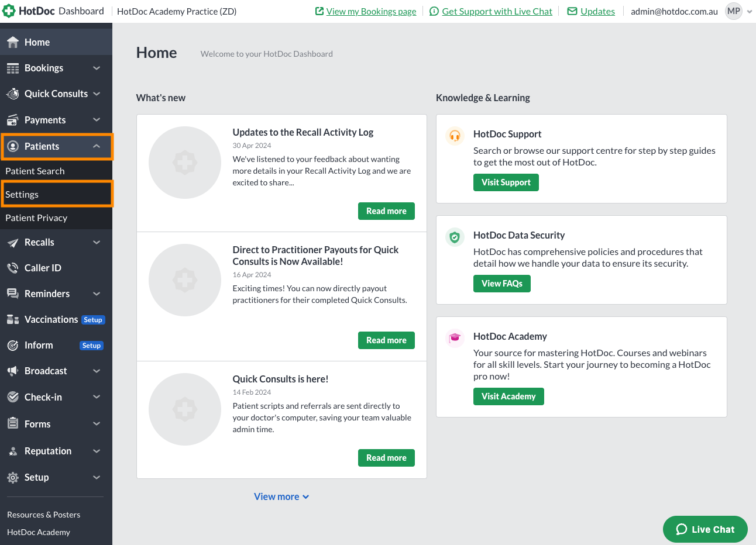
Task: Expand the Bookings menu chevron
Action: click(97, 68)
